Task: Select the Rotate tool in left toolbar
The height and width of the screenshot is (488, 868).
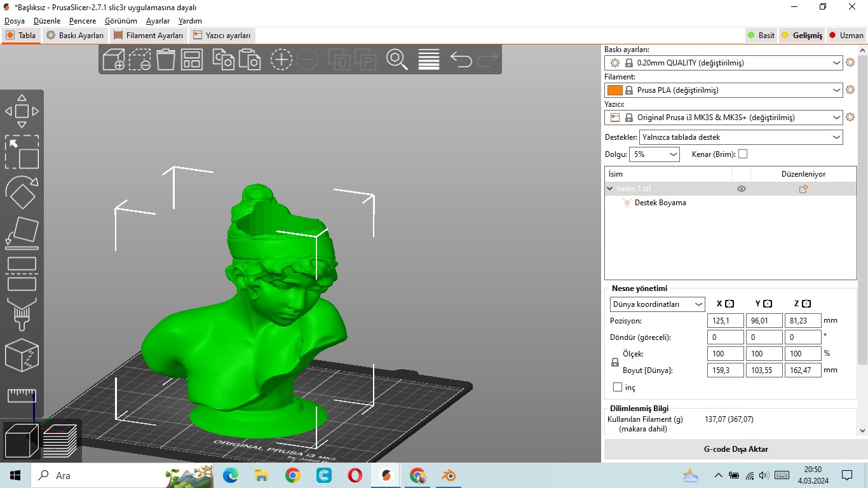Action: pos(22,193)
